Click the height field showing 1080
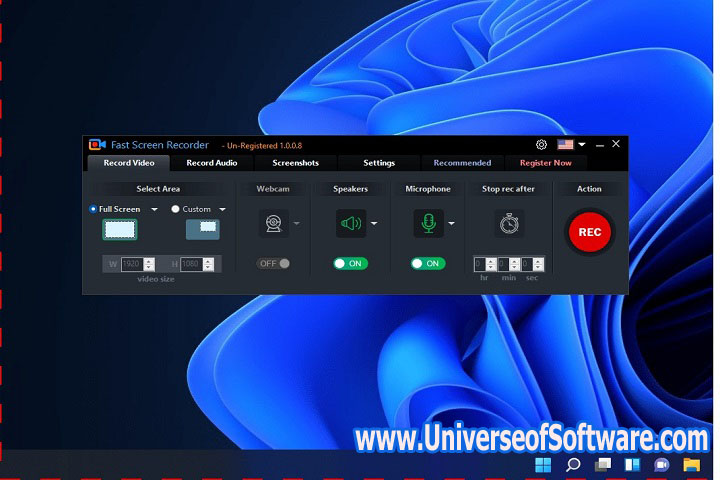Screen dimensions: 720x480 (191, 264)
